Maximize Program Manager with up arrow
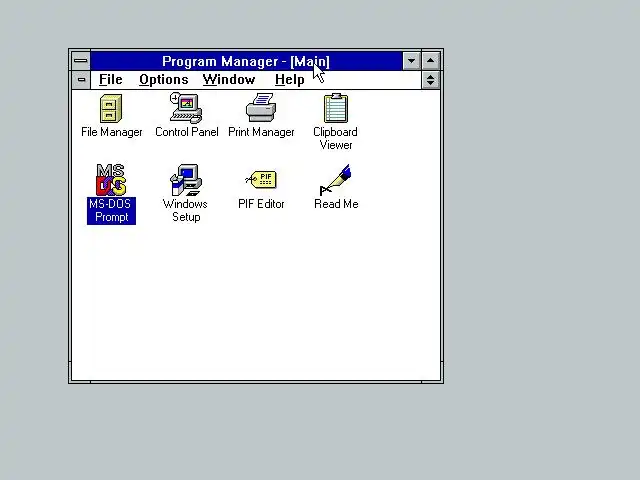Image resolution: width=640 pixels, height=480 pixels. (x=431, y=61)
